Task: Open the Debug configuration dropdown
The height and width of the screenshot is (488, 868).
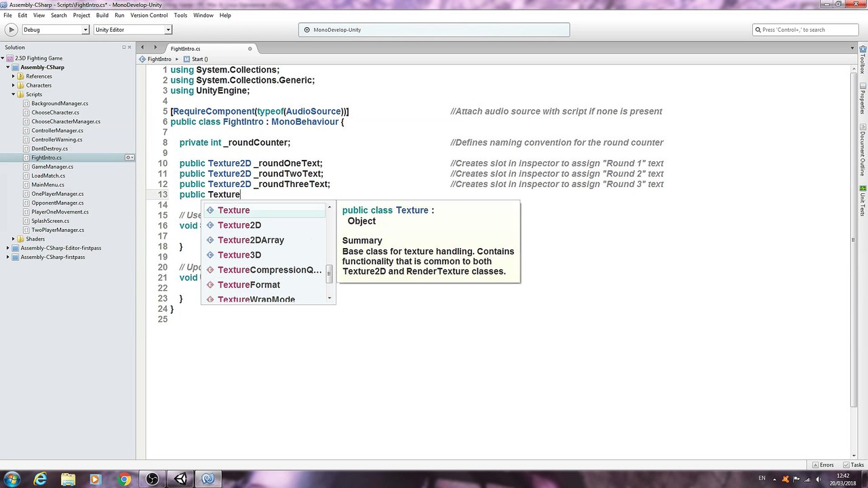Action: point(56,30)
